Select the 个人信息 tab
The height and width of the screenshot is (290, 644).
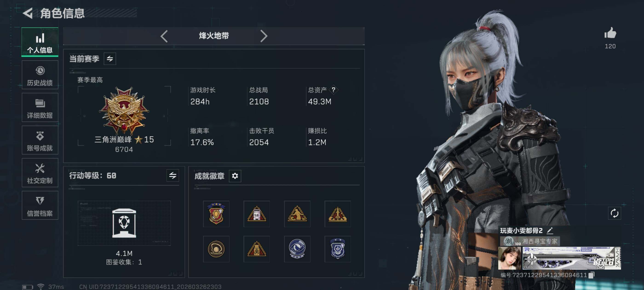coord(40,42)
